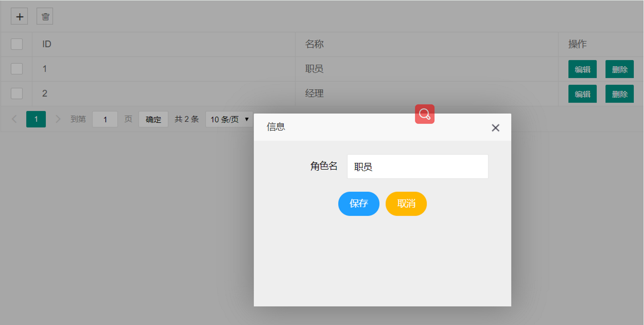
Task: Select page 1 in the pagination bar
Action: coord(36,119)
